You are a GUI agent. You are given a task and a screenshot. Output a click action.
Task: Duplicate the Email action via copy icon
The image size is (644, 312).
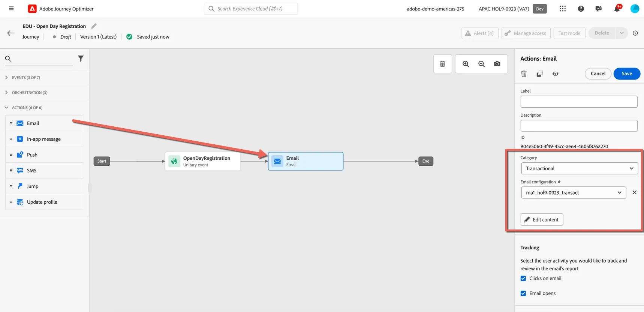pos(539,74)
